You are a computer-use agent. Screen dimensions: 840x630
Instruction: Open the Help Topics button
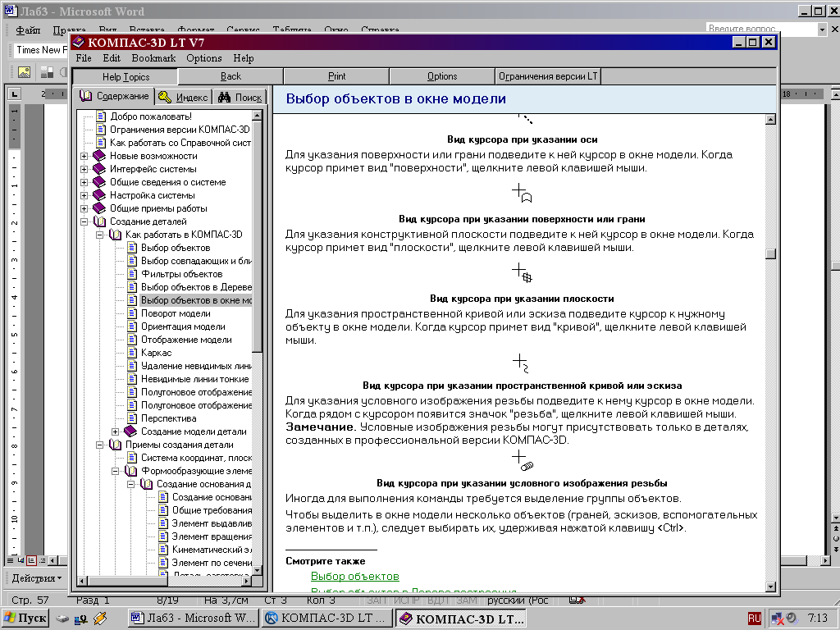coord(125,76)
